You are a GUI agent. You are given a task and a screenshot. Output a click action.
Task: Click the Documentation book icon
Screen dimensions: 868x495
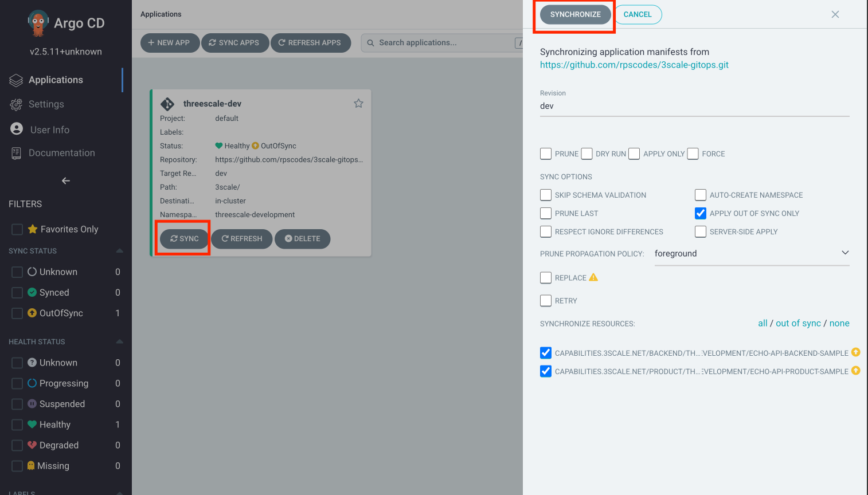pos(16,153)
